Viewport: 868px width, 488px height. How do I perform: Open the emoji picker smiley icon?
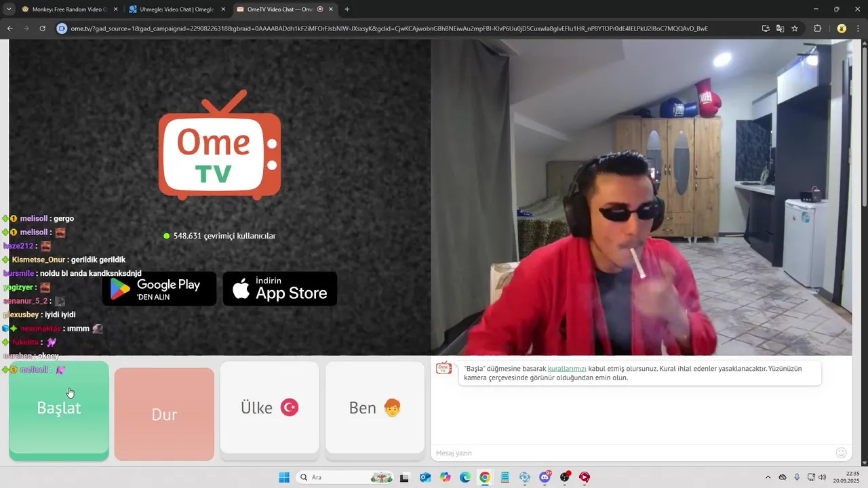[x=842, y=453]
